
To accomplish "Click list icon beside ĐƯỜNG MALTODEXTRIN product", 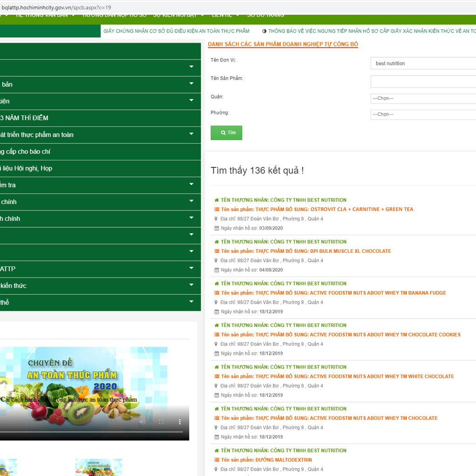I will [217, 460].
